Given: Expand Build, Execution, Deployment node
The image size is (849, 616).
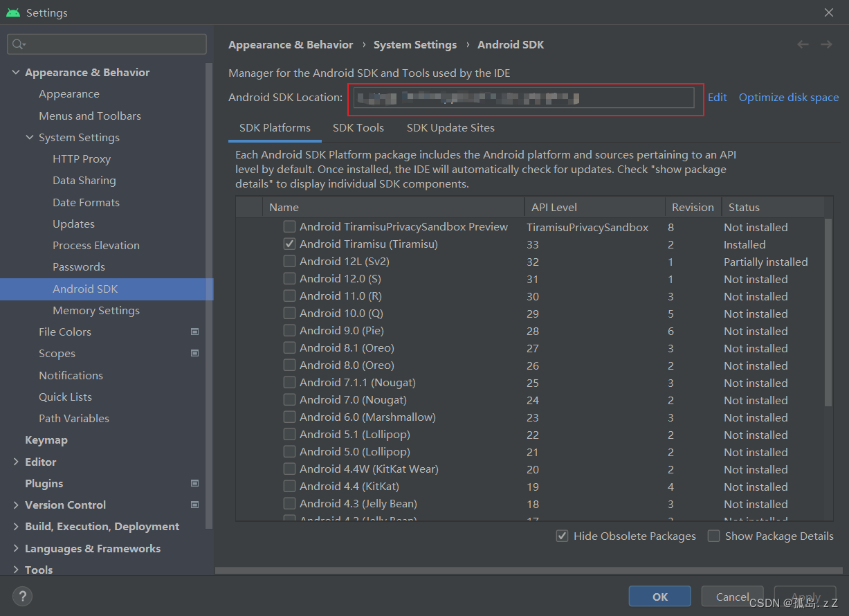Looking at the screenshot, I should pos(16,527).
